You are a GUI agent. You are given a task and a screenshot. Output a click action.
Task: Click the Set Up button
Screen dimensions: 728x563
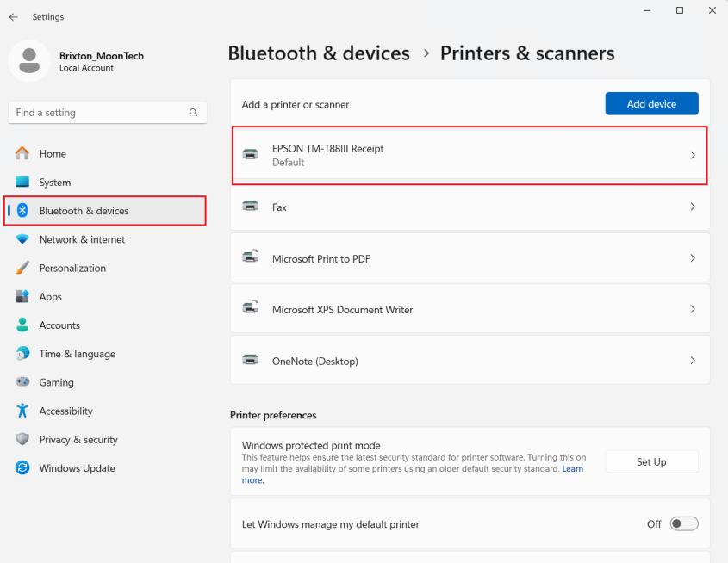(651, 462)
